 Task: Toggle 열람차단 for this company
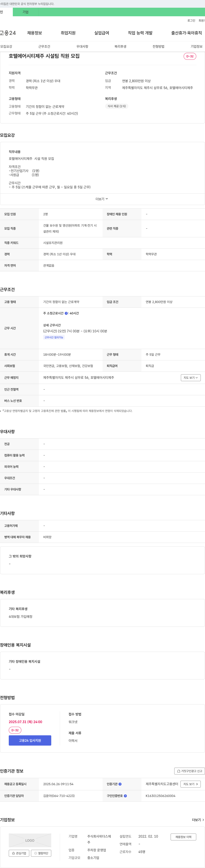pyautogui.click(x=41, y=853)
